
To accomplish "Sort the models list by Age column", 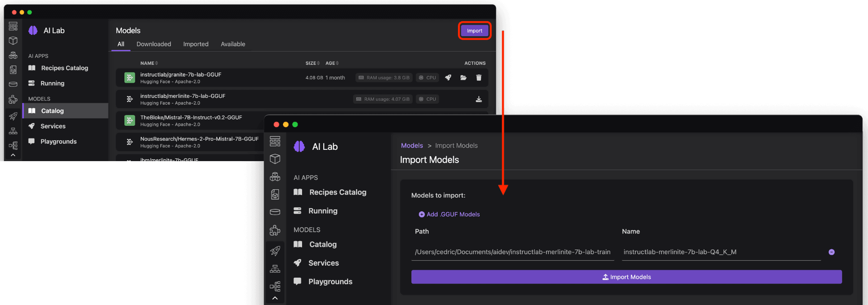I will [332, 63].
